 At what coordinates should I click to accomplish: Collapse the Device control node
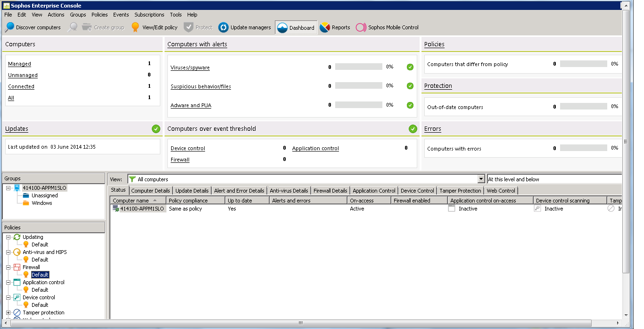(x=8, y=297)
